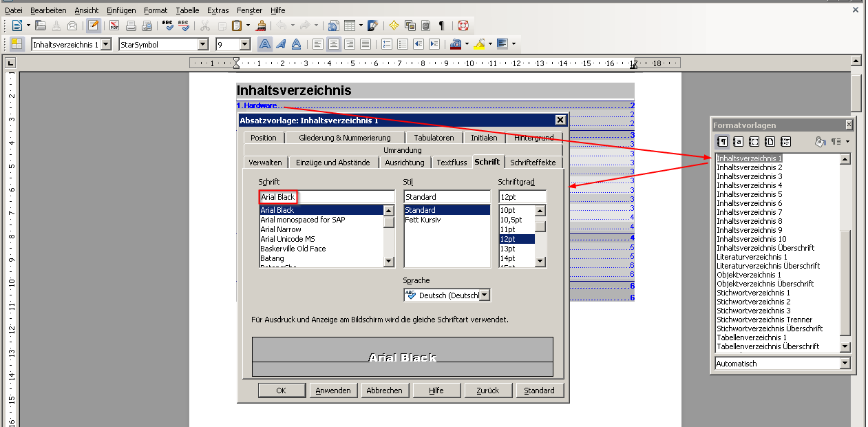Screen dimensions: 868x427
Task: Toggle Numbering On/Off icon
Action: coord(387,44)
